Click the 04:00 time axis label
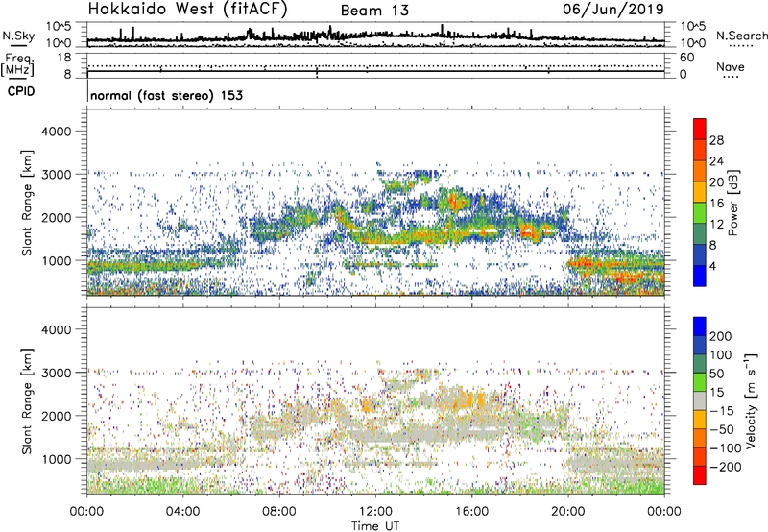This screenshot has height=532, width=768. click(183, 512)
